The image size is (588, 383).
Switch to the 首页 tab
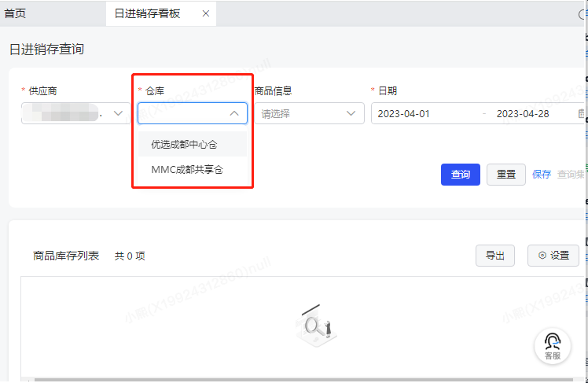pyautogui.click(x=15, y=13)
